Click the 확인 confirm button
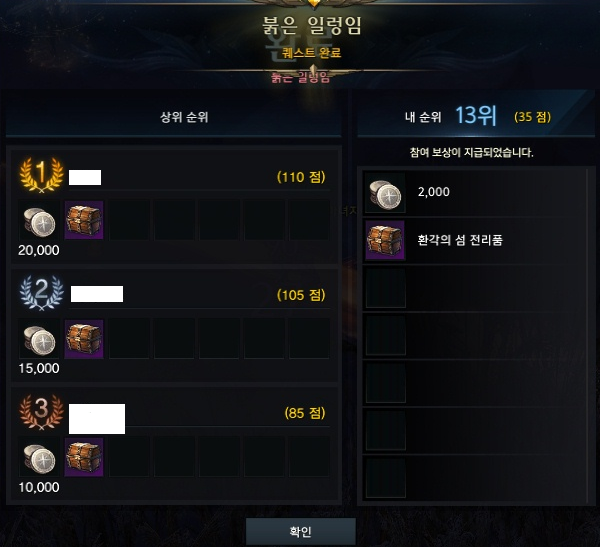The width and height of the screenshot is (600, 547). (x=301, y=531)
